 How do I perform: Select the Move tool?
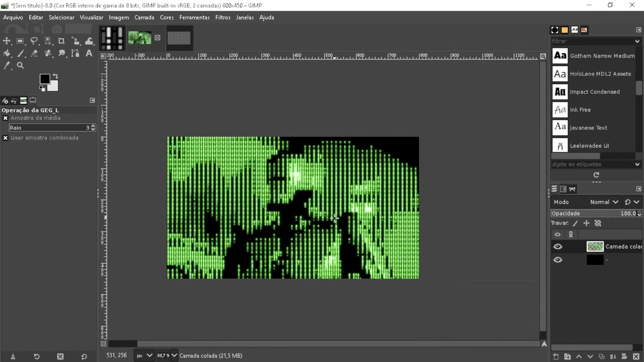(7, 41)
